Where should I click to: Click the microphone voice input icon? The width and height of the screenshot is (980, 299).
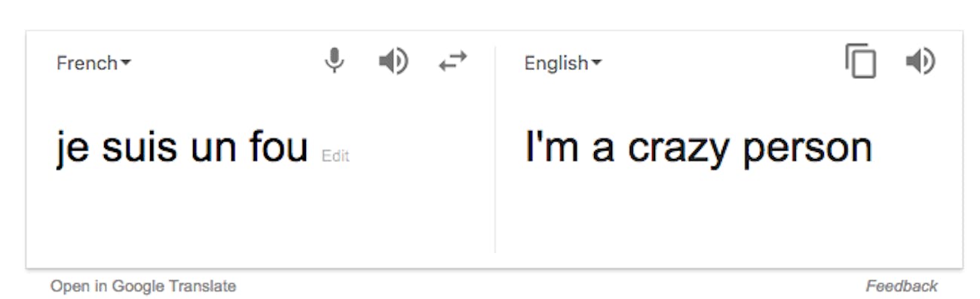(334, 60)
